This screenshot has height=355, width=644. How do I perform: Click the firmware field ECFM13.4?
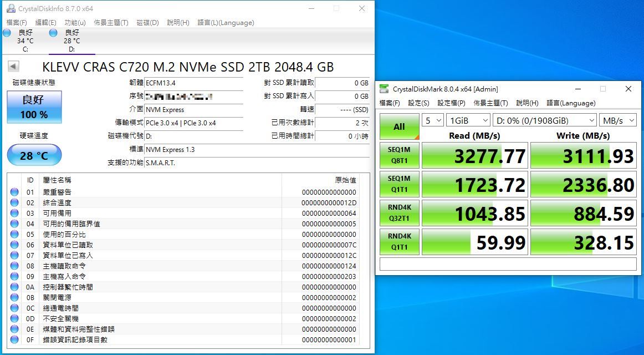tap(194, 83)
